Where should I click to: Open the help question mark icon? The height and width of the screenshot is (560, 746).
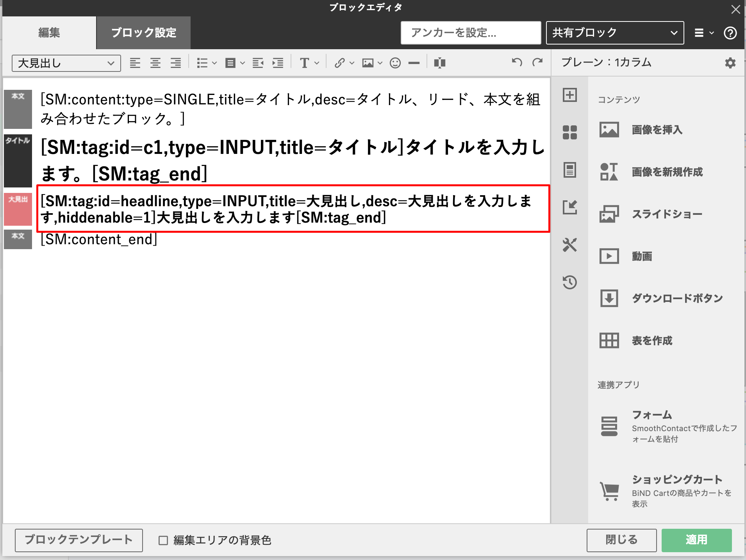(x=730, y=33)
